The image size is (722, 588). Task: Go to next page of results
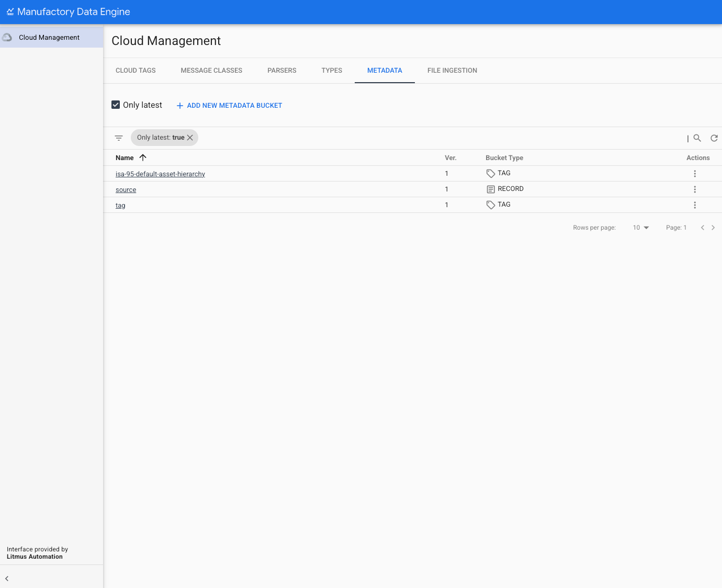point(713,228)
